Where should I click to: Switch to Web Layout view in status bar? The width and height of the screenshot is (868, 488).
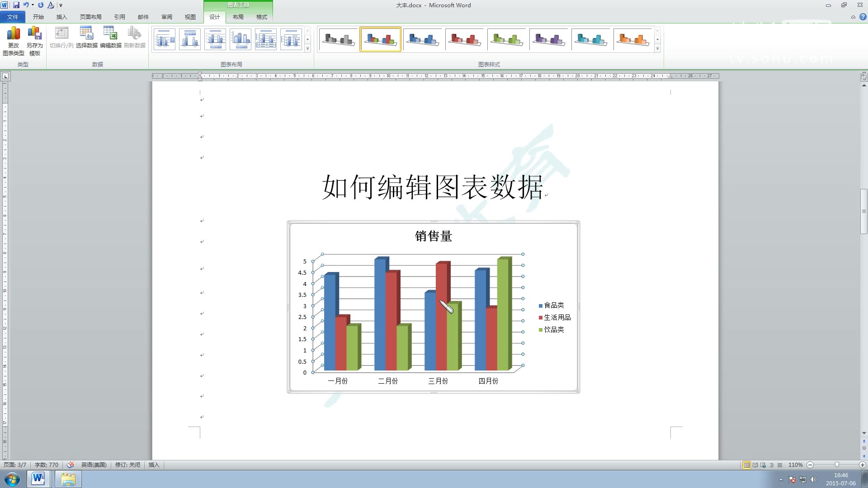click(x=763, y=465)
